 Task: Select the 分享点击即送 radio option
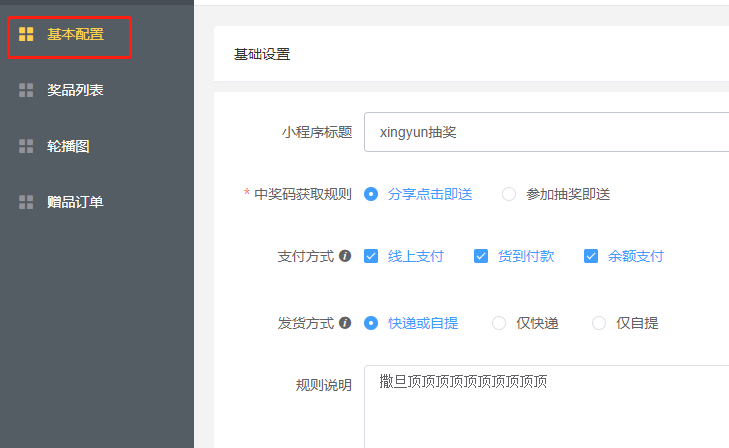371,194
